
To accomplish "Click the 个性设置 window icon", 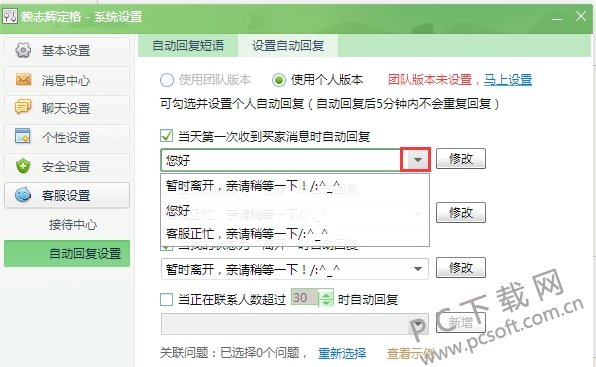I will [x=22, y=136].
